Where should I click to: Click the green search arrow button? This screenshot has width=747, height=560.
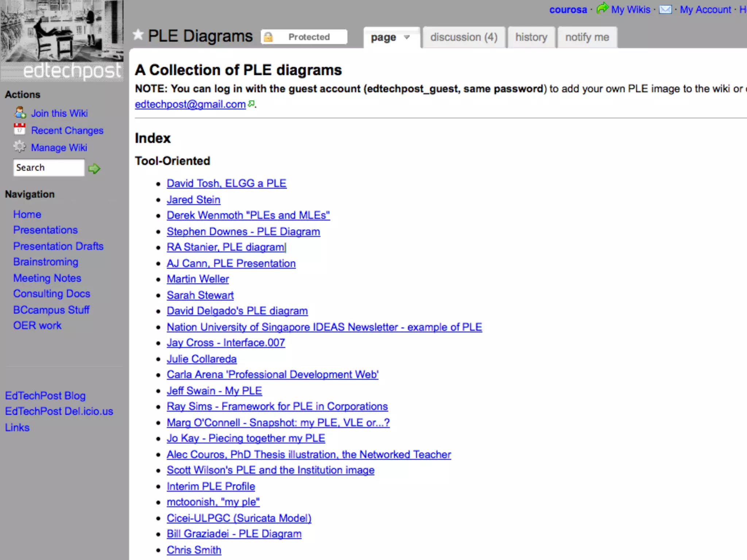tap(94, 168)
